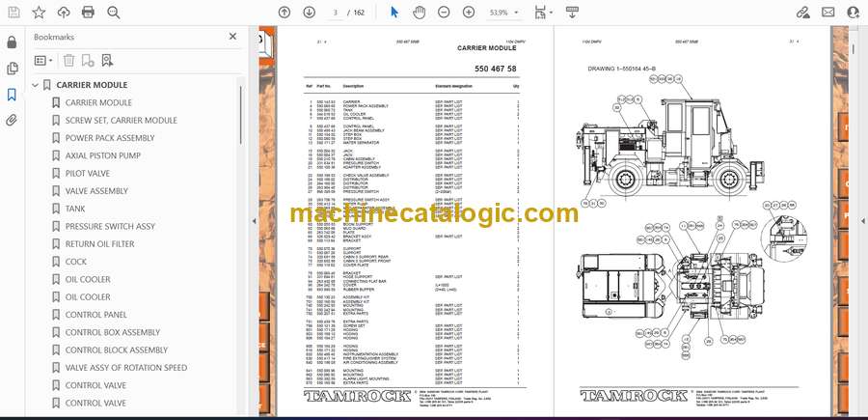Toggle the Bookmarks panel icon
Viewport: 868px width, 420px height.
pos(12,95)
